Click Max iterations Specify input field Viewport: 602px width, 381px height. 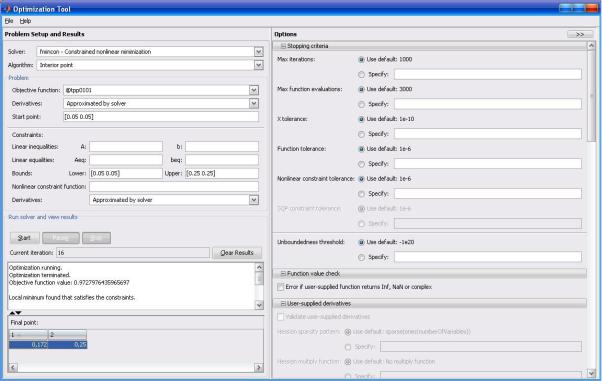[488, 75]
